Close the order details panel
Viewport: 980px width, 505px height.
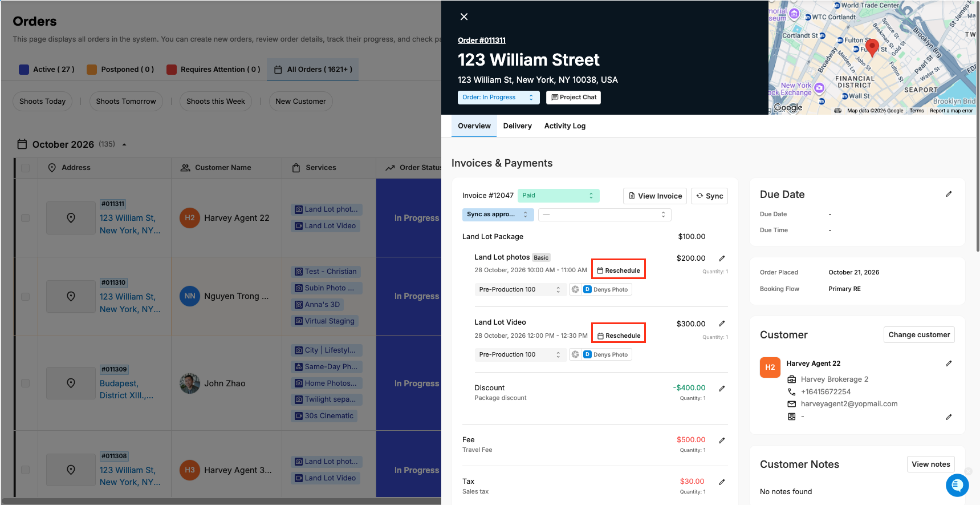point(464,17)
